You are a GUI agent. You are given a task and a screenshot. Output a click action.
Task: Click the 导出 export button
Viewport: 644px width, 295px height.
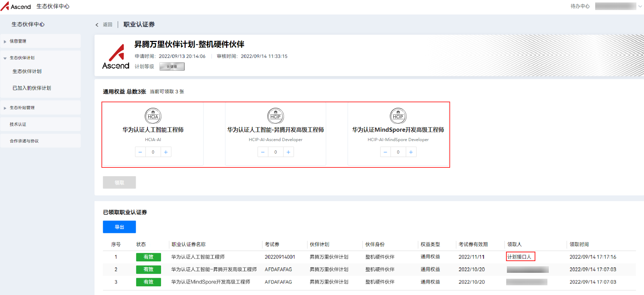point(119,227)
